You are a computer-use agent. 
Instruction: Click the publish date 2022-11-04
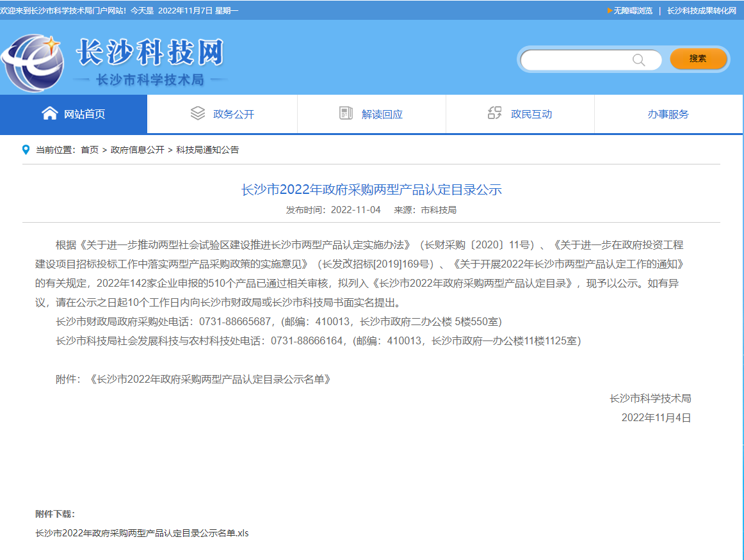(x=355, y=210)
